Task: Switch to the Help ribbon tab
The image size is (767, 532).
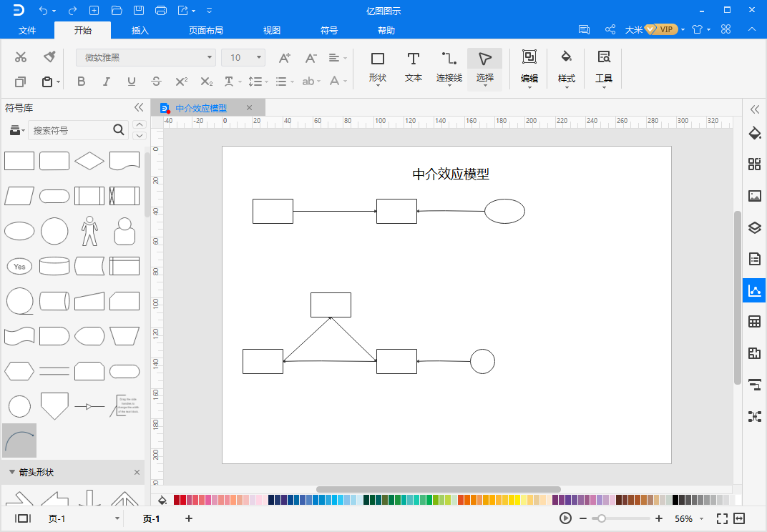Action: pyautogui.click(x=386, y=30)
